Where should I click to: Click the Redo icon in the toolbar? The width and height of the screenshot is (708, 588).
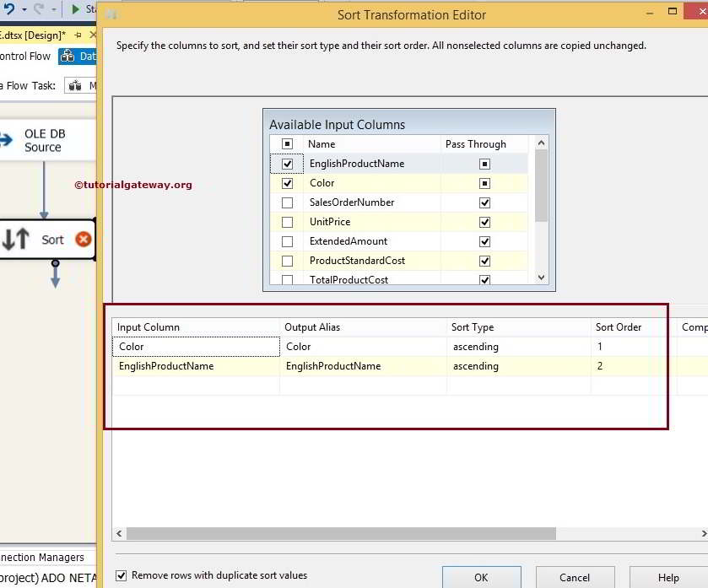coord(39,8)
